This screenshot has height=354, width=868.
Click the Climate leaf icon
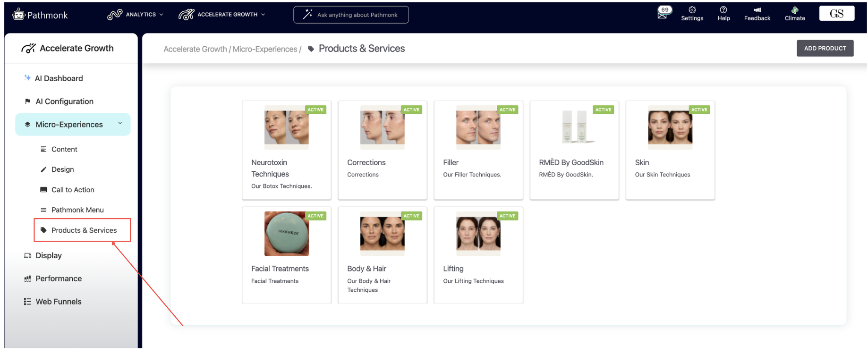point(795,10)
